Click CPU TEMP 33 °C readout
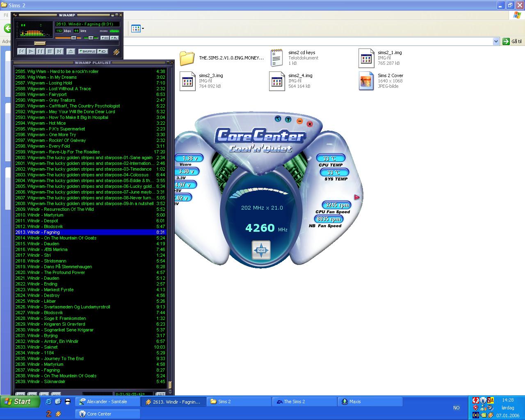 (x=330, y=158)
